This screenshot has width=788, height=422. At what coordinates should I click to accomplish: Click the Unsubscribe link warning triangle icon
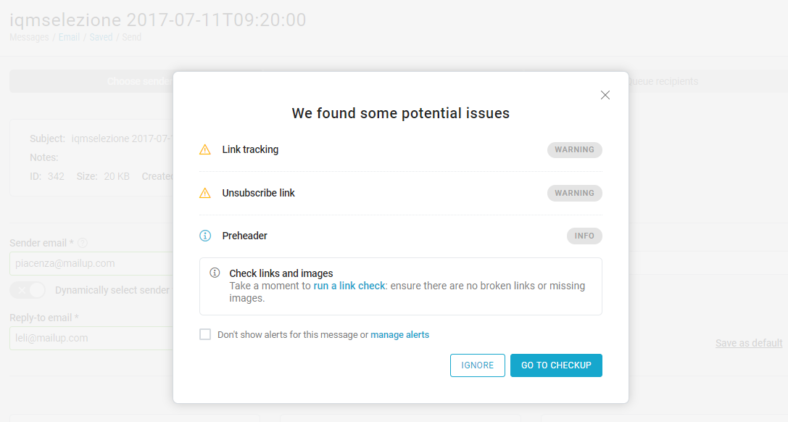point(205,193)
